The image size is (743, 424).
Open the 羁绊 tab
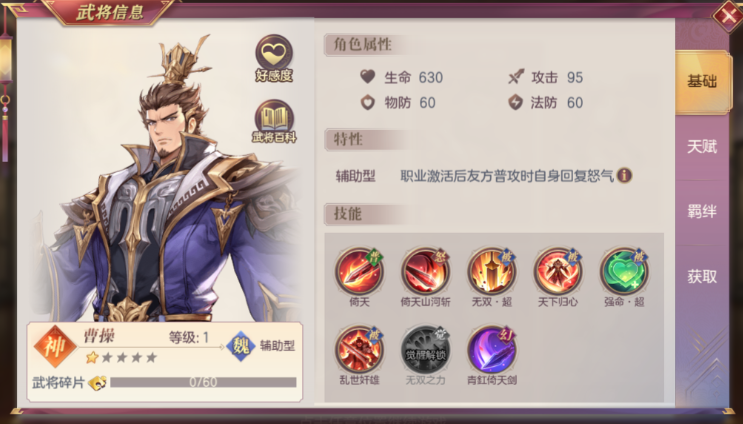[x=702, y=211]
